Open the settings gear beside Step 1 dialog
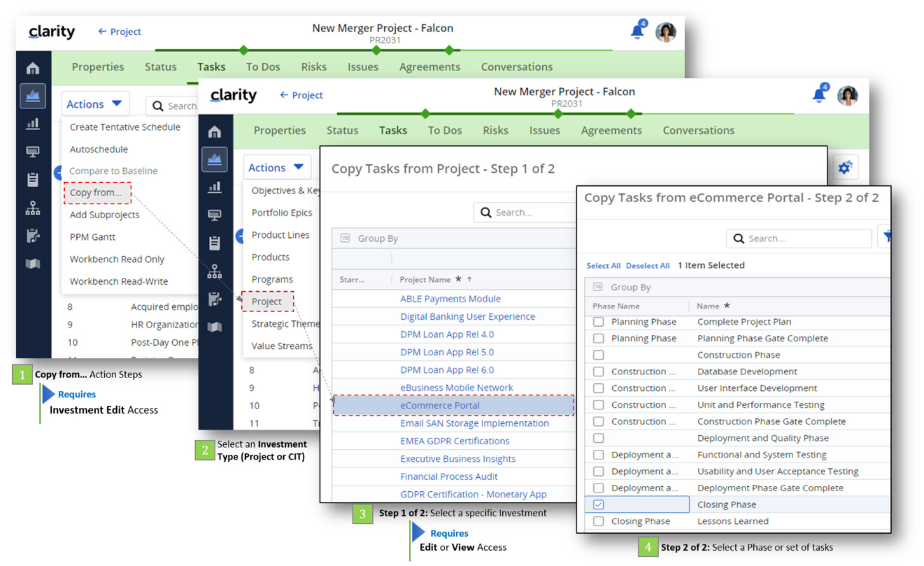Image resolution: width=924 pixels, height=566 pixels. [x=845, y=168]
